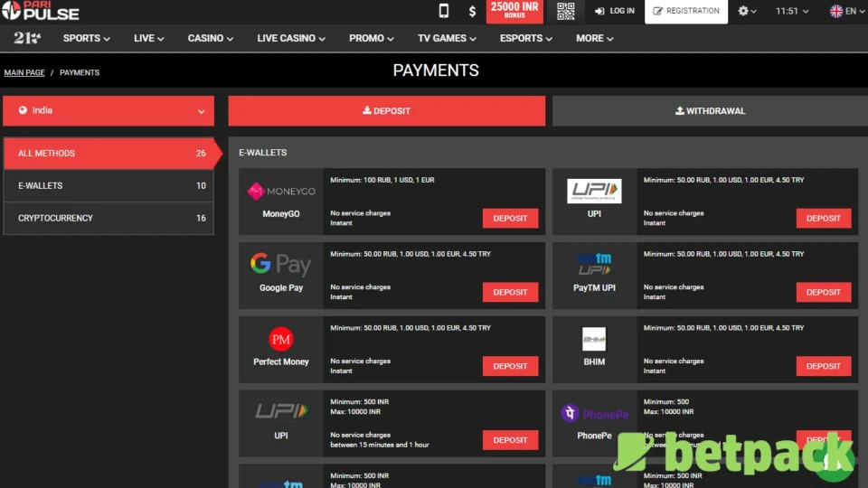Open the Casino menu
868x488 pixels.
point(211,38)
